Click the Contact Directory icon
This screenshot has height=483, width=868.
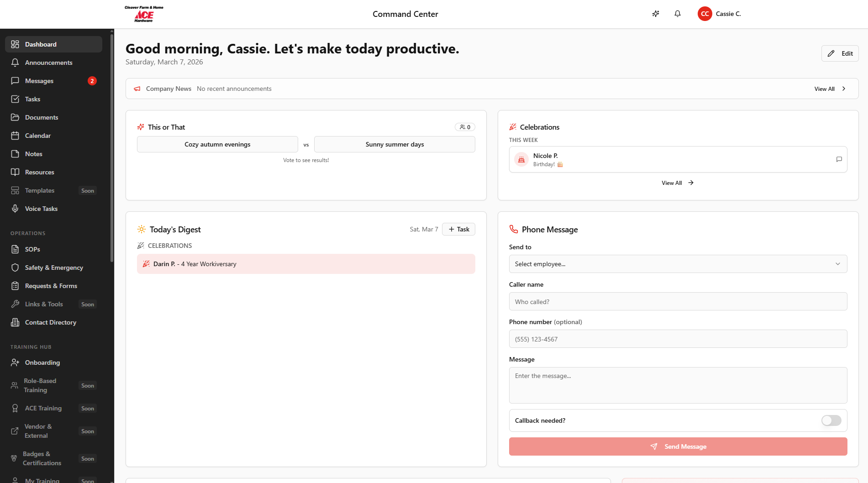[15, 322]
